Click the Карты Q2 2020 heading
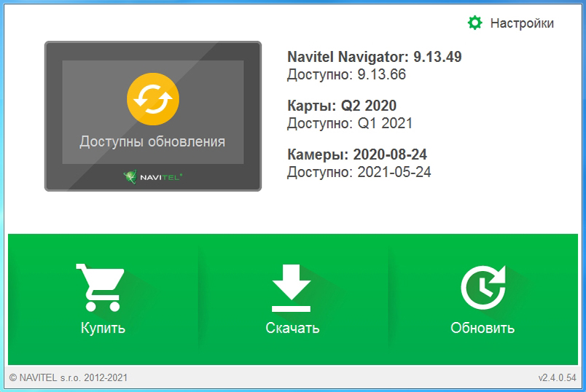The width and height of the screenshot is (586, 392). point(342,106)
